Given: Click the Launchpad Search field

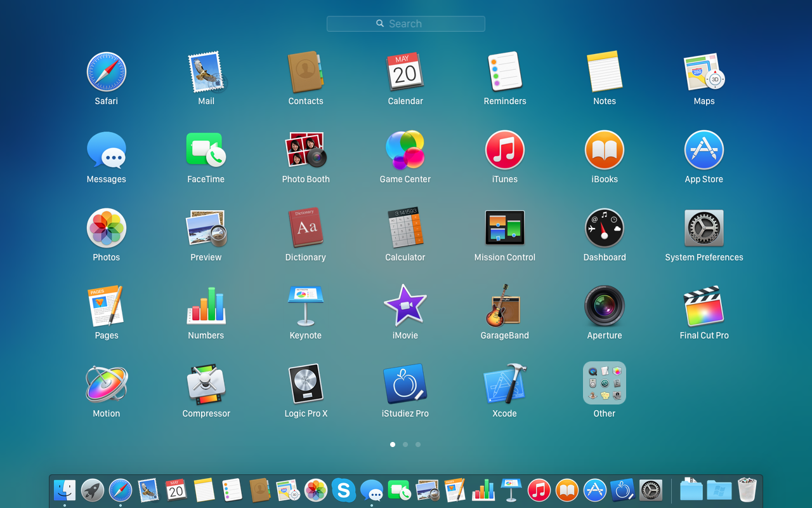Looking at the screenshot, I should click(406, 23).
